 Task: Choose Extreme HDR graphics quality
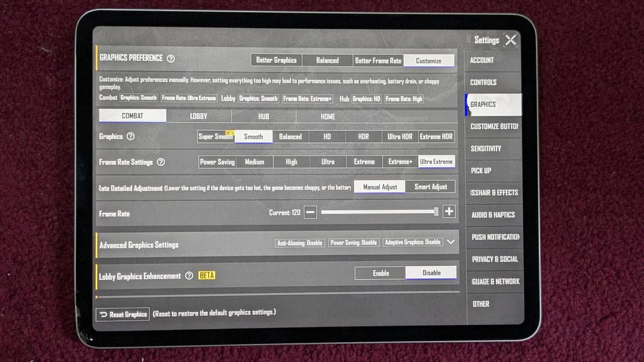[x=436, y=136]
